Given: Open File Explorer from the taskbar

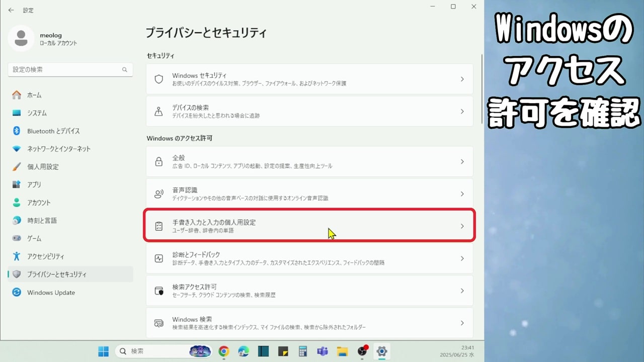Looking at the screenshot, I should click(x=342, y=351).
